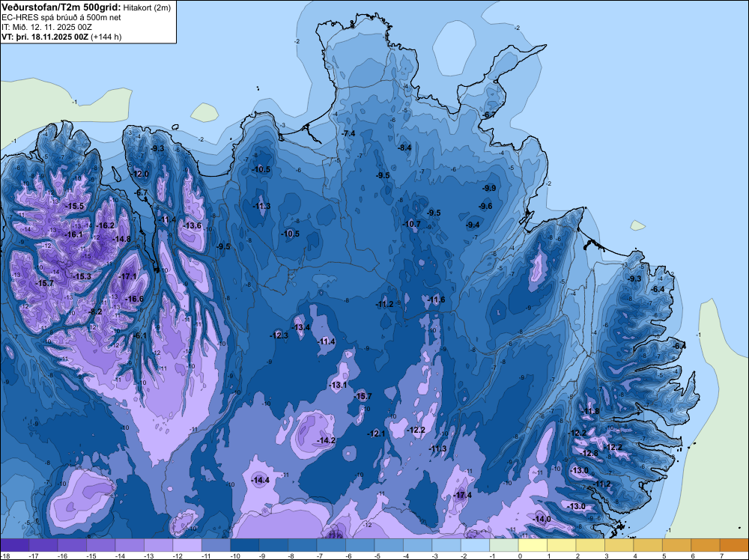The width and height of the screenshot is (749, 560).
Task: Click the temperature value -9.6
Action: [486, 206]
